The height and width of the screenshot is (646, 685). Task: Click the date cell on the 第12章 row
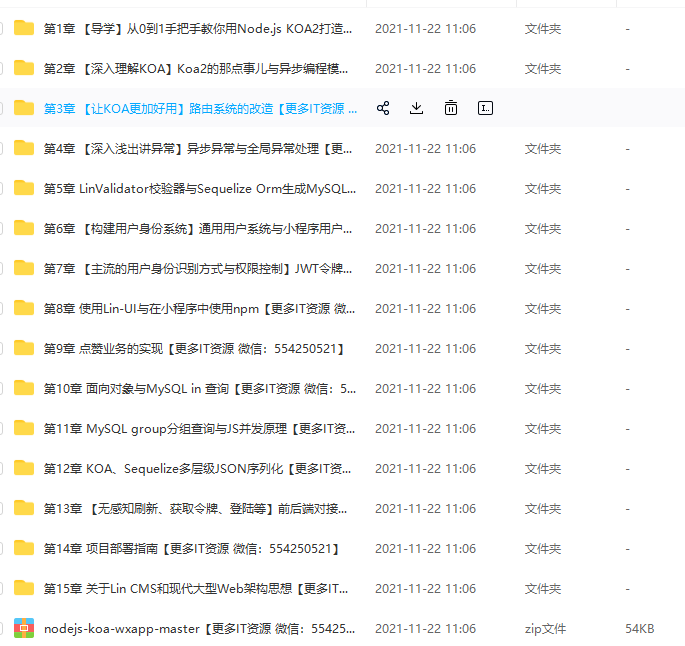(x=426, y=469)
